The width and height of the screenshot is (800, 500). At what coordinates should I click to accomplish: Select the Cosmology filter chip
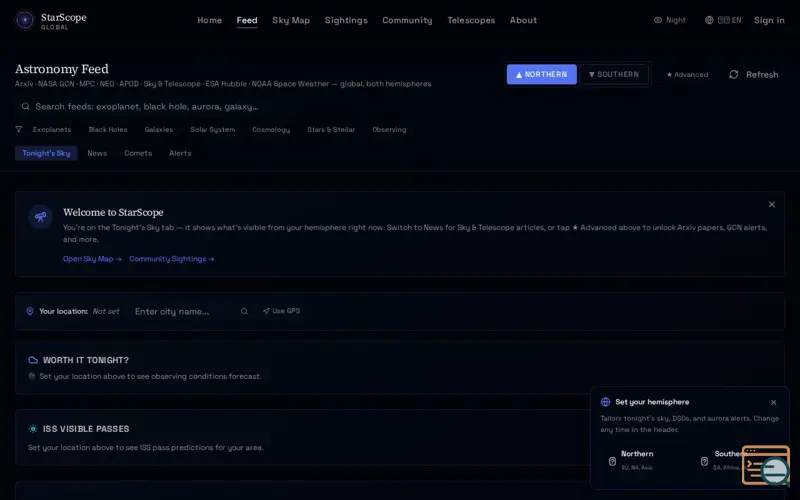[x=271, y=130]
